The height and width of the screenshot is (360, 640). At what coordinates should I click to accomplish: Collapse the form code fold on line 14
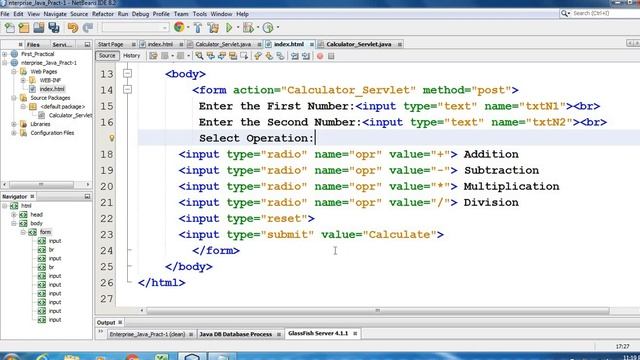coord(127,89)
